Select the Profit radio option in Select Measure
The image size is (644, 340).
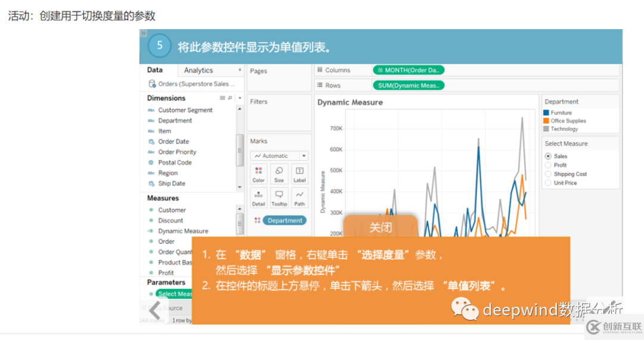tap(548, 166)
